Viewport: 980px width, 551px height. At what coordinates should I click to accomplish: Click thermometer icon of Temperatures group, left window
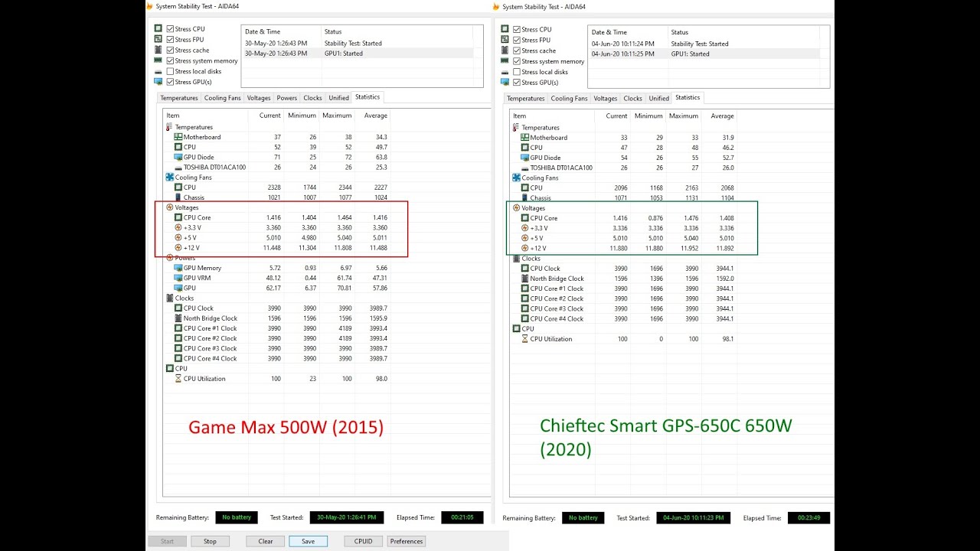(x=169, y=127)
